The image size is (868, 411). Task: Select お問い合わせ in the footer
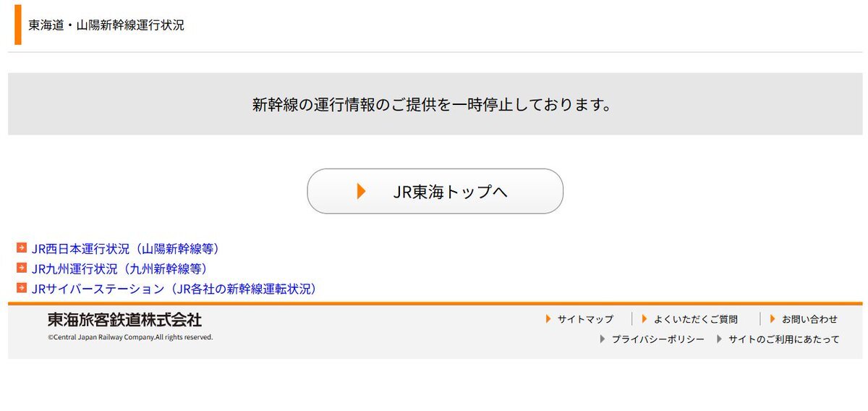809,319
